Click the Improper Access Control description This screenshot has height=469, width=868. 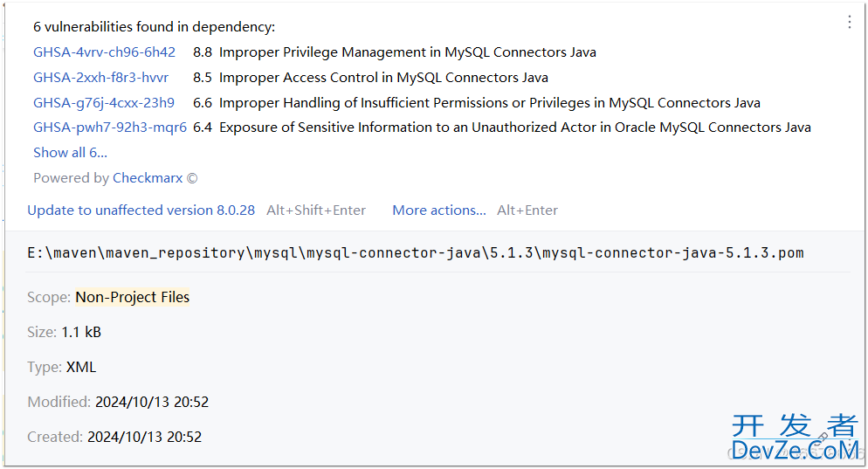point(383,78)
